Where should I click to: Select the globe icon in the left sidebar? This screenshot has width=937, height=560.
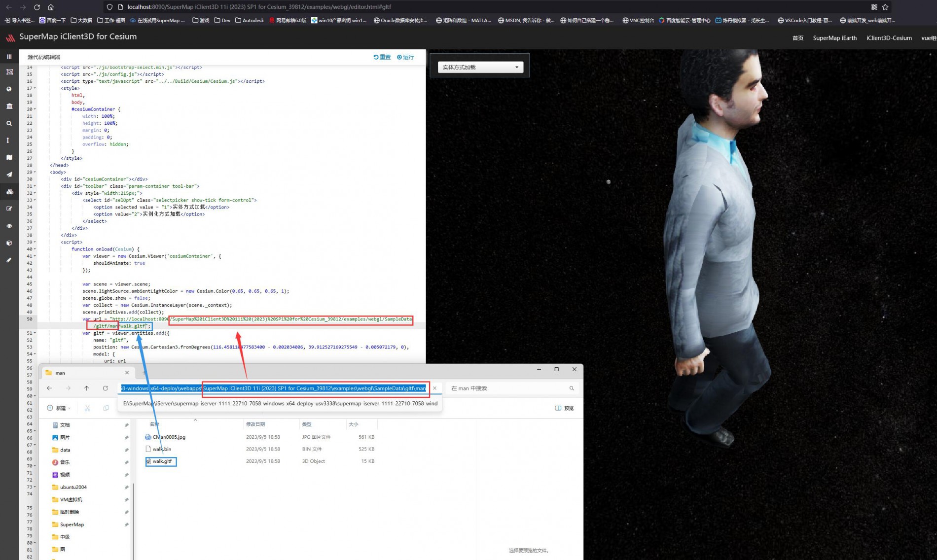click(9, 89)
